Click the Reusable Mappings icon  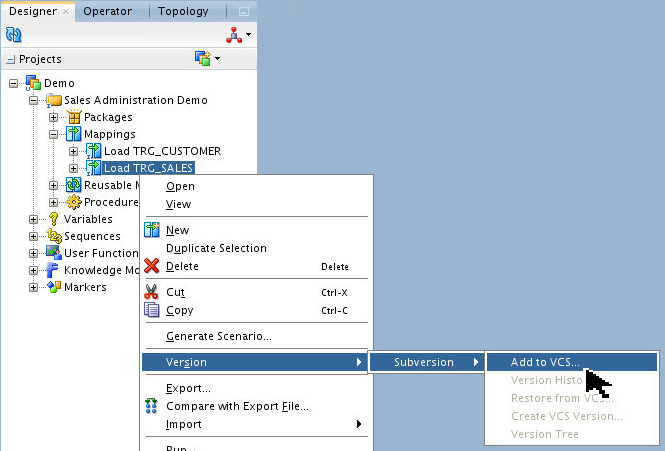tap(73, 185)
